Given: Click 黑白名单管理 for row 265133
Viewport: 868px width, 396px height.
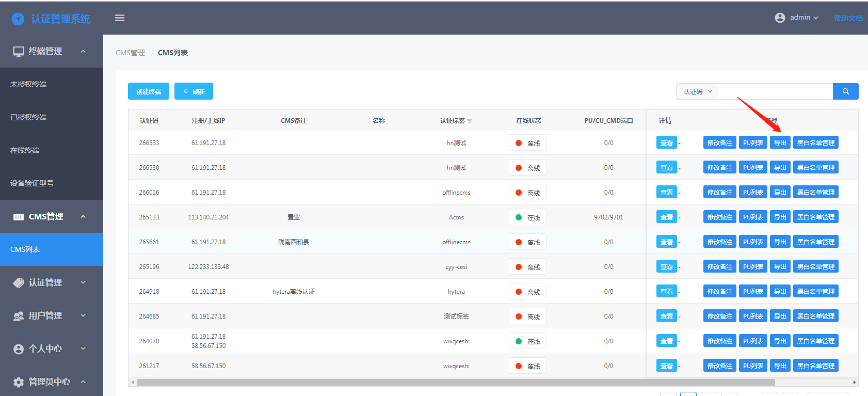Looking at the screenshot, I should 815,217.
